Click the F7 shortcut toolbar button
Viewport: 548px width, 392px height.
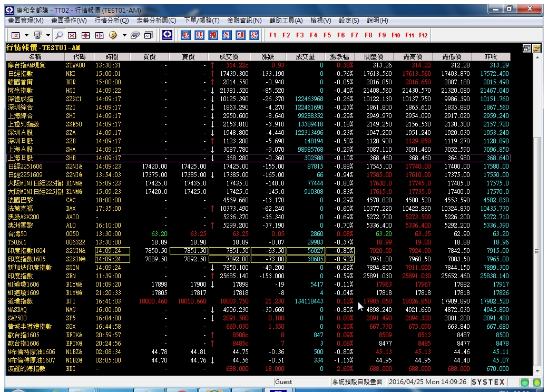tap(355, 35)
